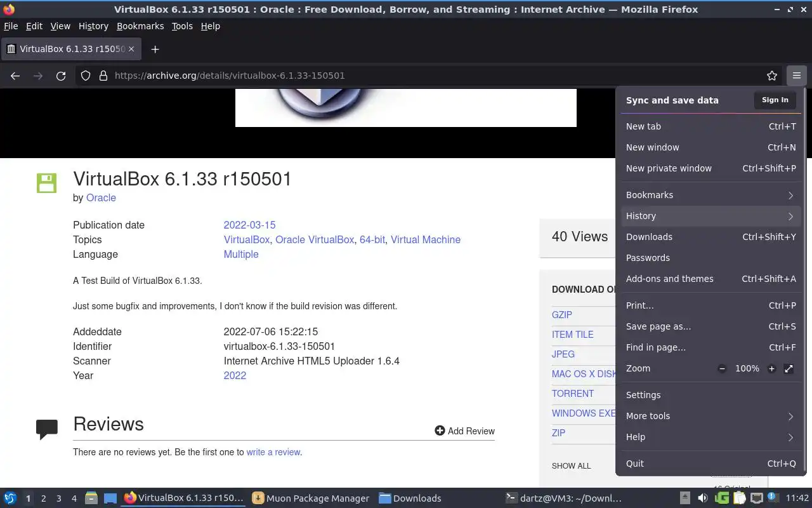The image size is (812, 508).
Task: Open the Oracle VirtualBox topic link
Action: 315,239
